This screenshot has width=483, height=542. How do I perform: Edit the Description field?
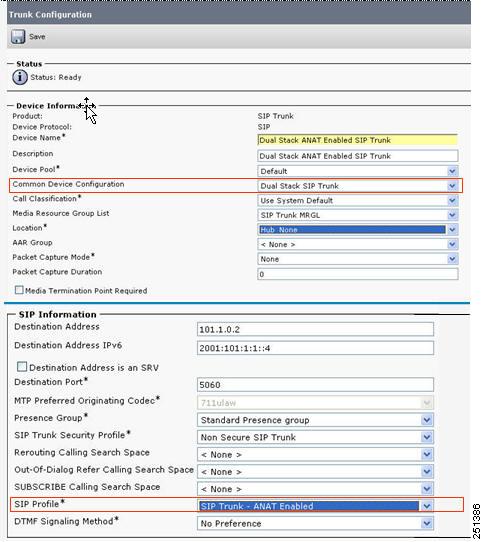pyautogui.click(x=357, y=156)
